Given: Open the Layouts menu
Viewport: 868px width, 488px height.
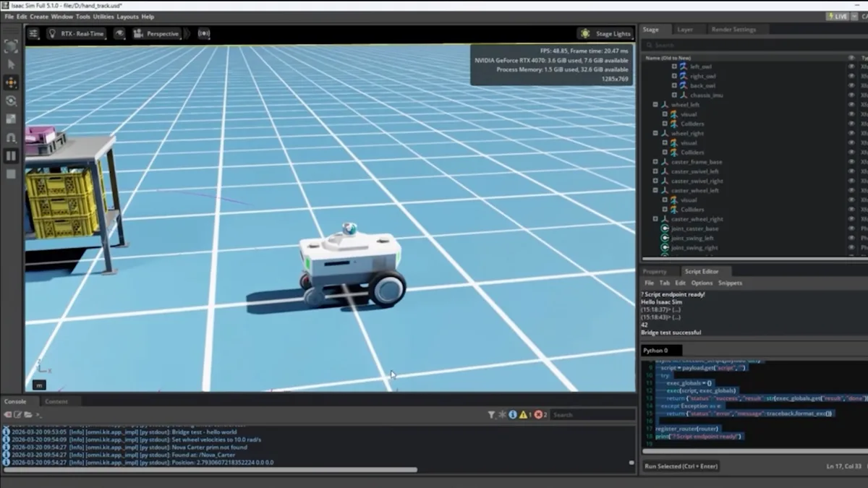Looking at the screenshot, I should coord(127,17).
